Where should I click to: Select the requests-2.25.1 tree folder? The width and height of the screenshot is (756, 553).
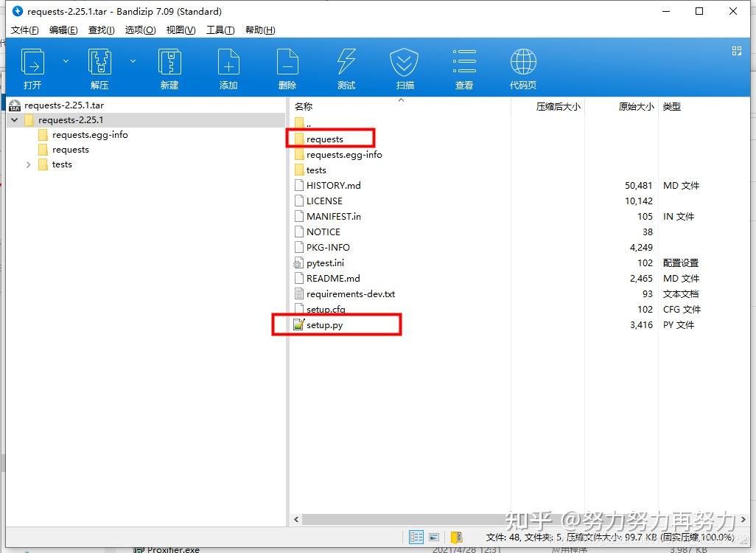pyautogui.click(x=71, y=119)
